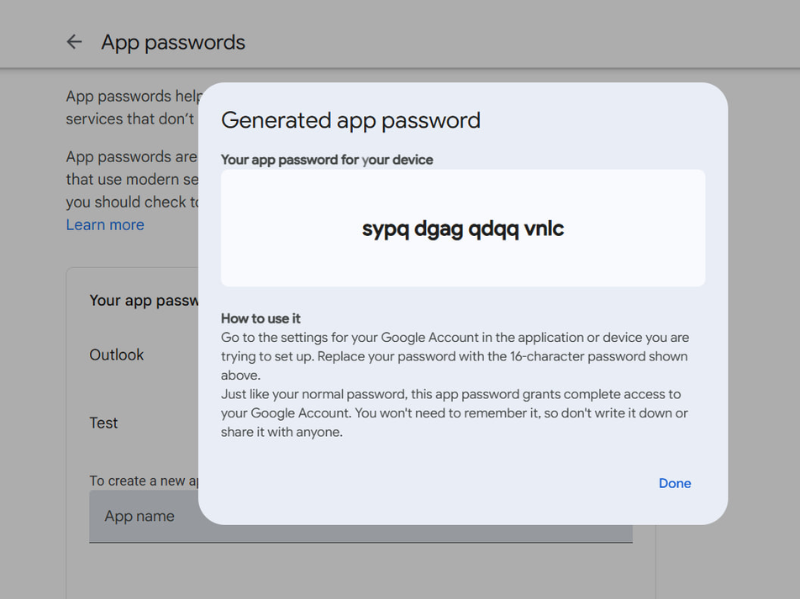Screen dimensions: 800x600
Task: Click the 'Go to the settings' instruction paragraph
Action: (454, 347)
